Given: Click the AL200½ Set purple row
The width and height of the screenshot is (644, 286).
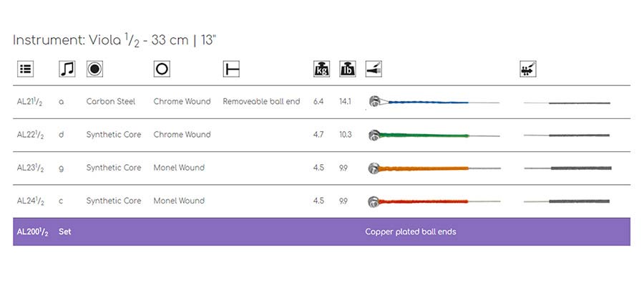Looking at the screenshot, I should click(321, 232).
